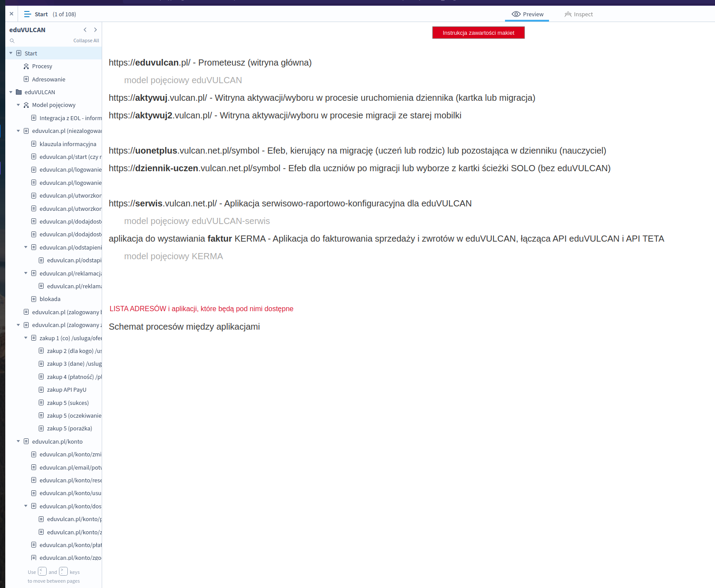715x588 pixels.
Task: Switch to the Preview tab
Action: 527,14
